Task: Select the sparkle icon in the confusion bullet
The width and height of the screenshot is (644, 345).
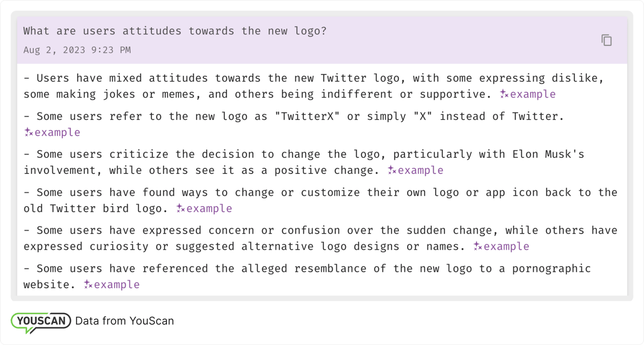Action: [x=476, y=246]
